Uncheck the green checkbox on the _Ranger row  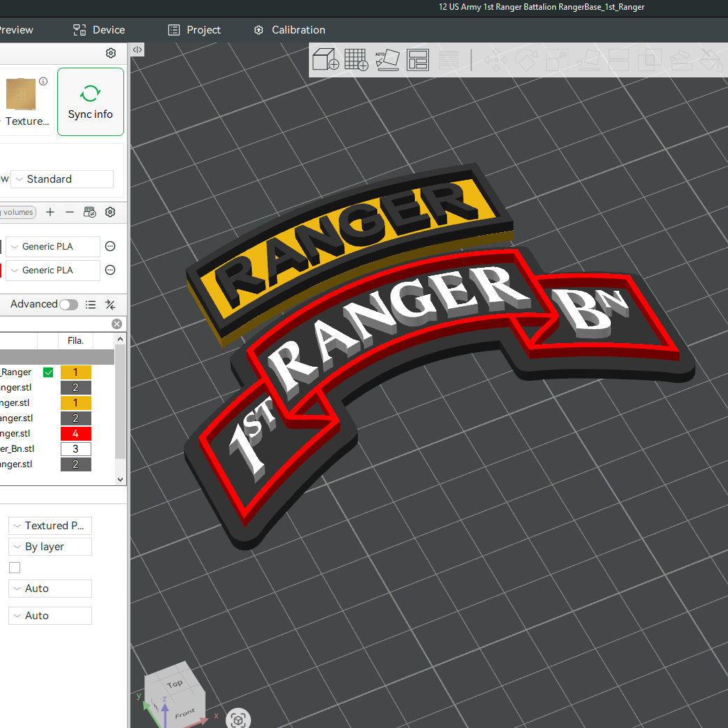[x=47, y=372]
